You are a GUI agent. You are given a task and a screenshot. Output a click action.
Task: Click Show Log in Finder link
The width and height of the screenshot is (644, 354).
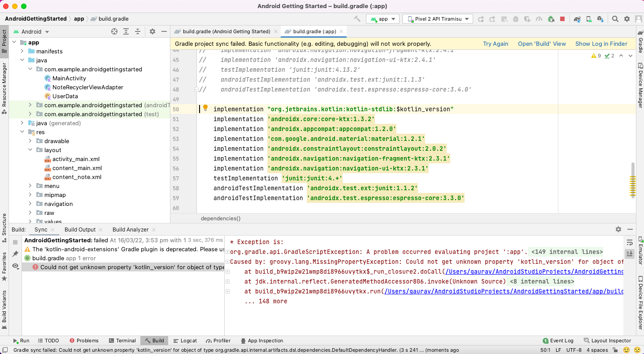click(601, 44)
